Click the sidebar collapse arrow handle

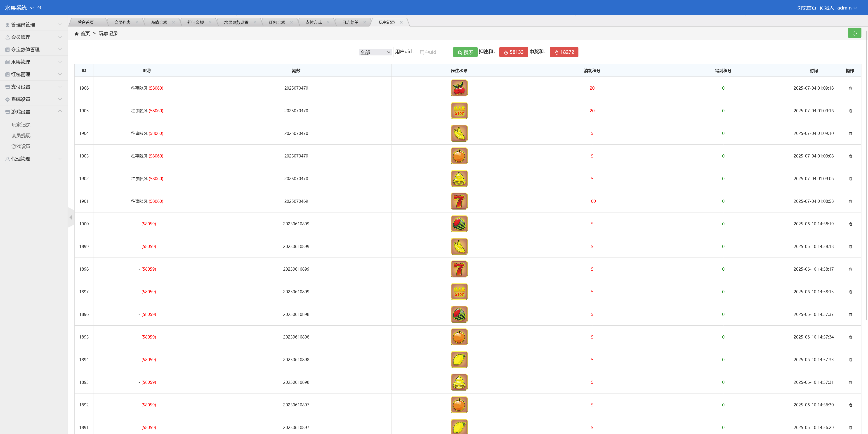click(x=71, y=217)
